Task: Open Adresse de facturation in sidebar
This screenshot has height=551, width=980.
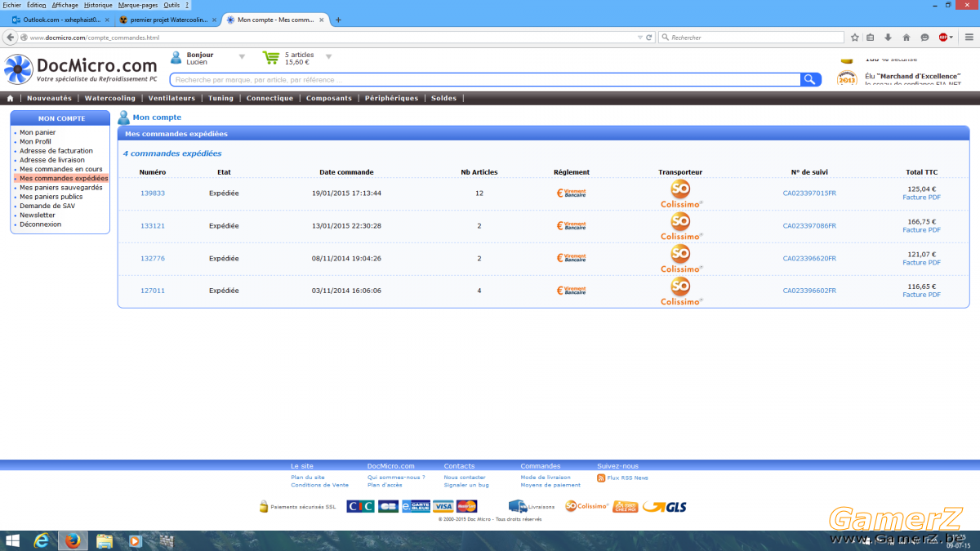Action: pos(56,151)
